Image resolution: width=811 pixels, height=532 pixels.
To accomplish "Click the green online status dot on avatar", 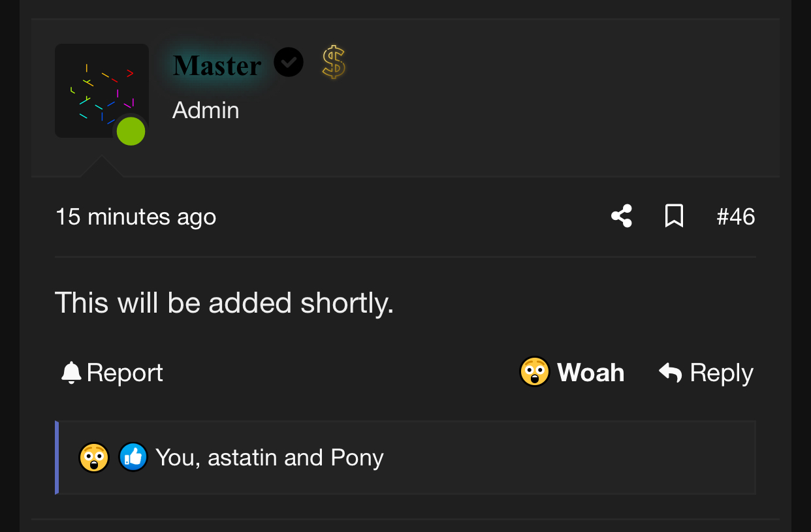I will (131, 131).
